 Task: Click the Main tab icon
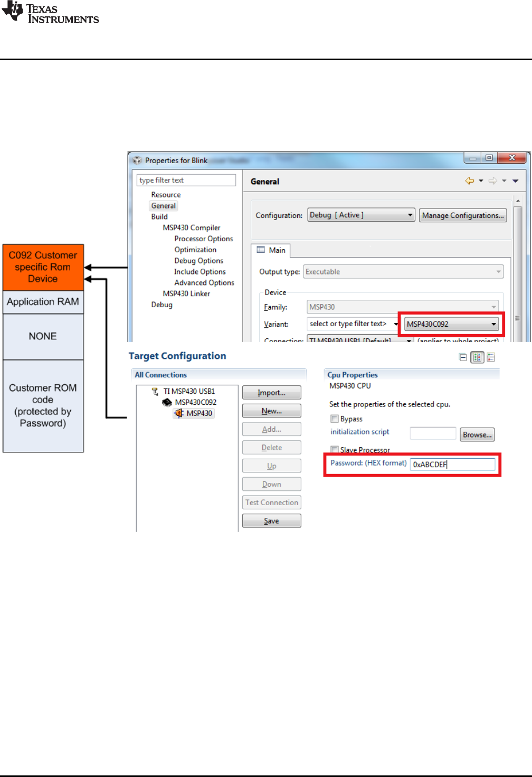(261, 250)
